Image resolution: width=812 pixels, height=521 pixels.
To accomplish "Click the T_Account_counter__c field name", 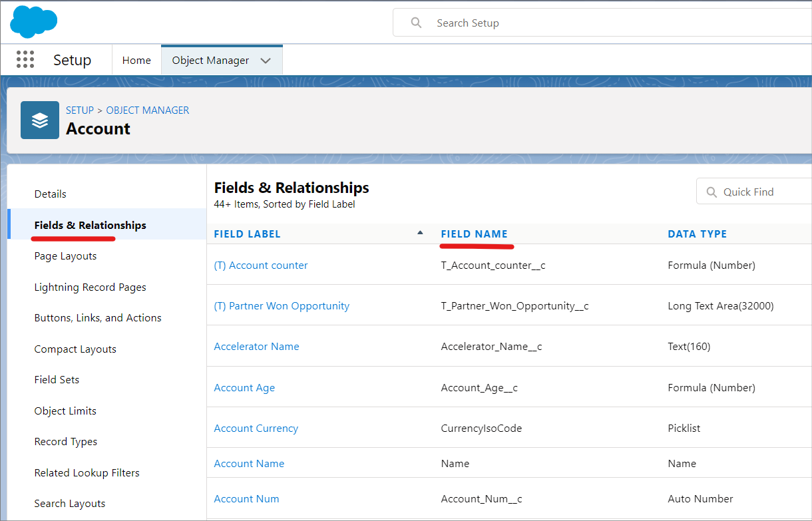I will click(493, 265).
